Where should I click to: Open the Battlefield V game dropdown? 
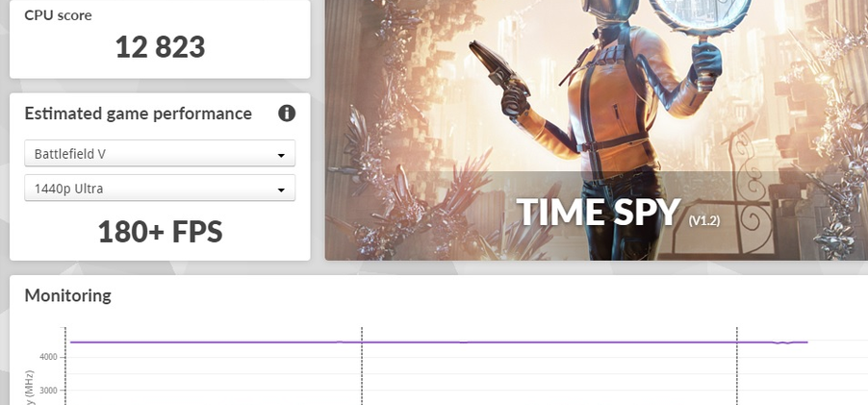click(160, 153)
